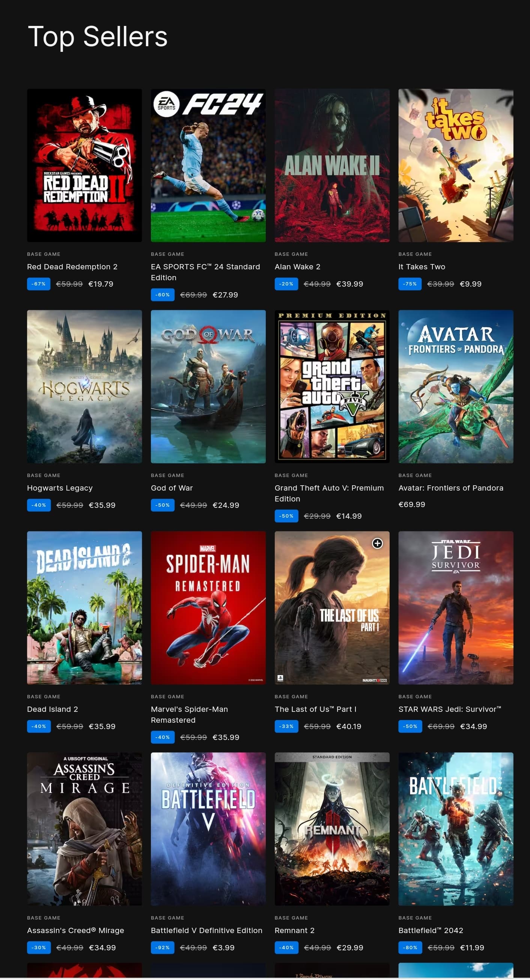Open the Remnant 2 cover thumbnail
The height and width of the screenshot is (980, 530).
click(332, 829)
